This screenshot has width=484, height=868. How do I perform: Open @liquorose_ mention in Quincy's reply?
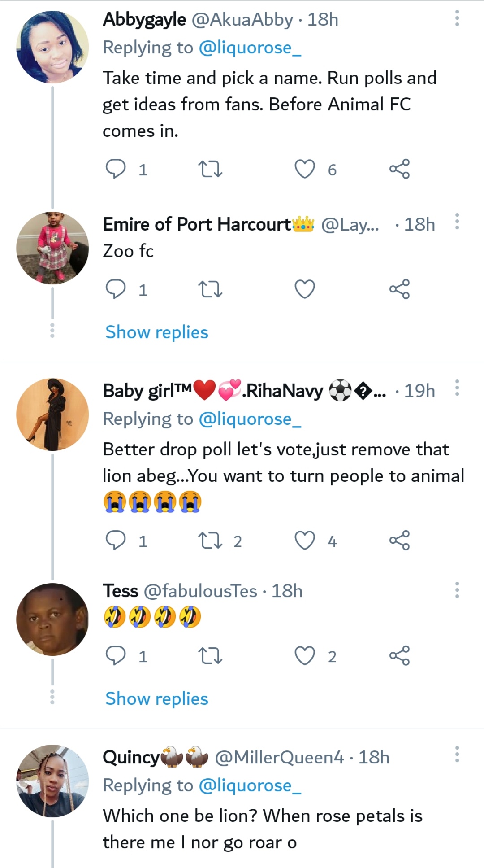coord(250,785)
